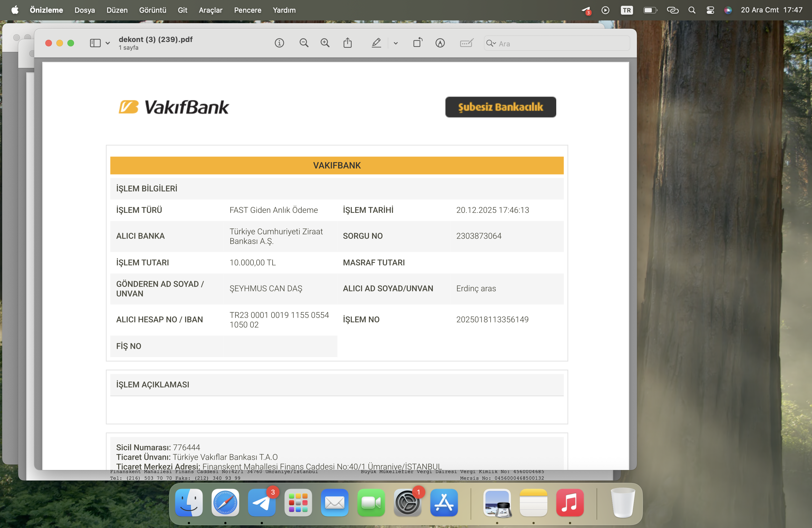Switch the TR keyboard input source
This screenshot has width=812, height=528.
pos(626,10)
